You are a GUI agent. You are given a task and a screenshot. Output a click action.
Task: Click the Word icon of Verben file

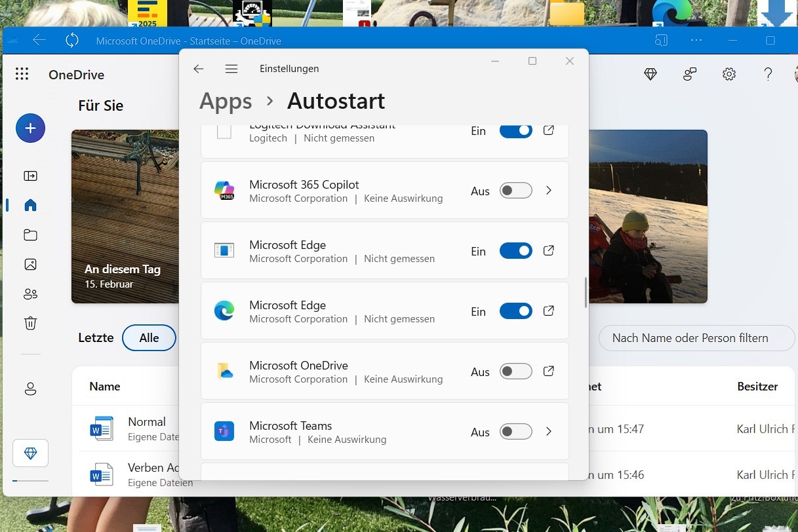click(x=102, y=474)
